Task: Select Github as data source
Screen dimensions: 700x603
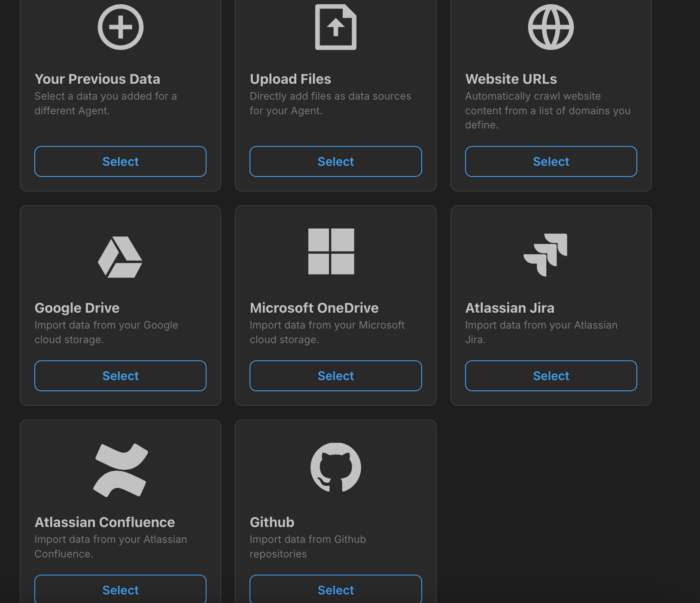Action: click(x=336, y=589)
